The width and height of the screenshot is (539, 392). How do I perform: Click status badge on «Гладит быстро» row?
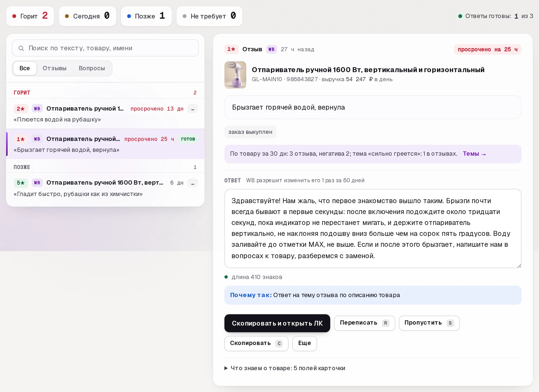pos(193,183)
